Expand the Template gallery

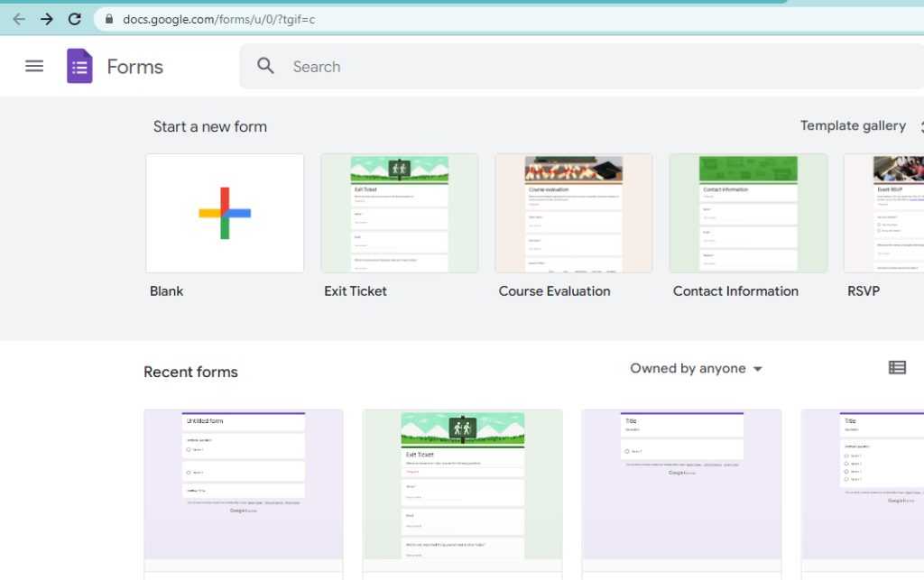853,126
